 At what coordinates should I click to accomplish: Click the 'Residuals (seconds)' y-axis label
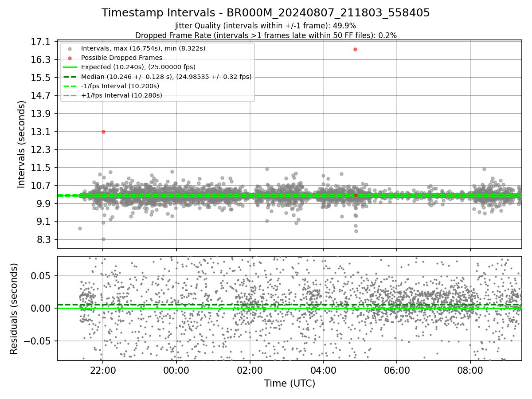pyautogui.click(x=14, y=309)
